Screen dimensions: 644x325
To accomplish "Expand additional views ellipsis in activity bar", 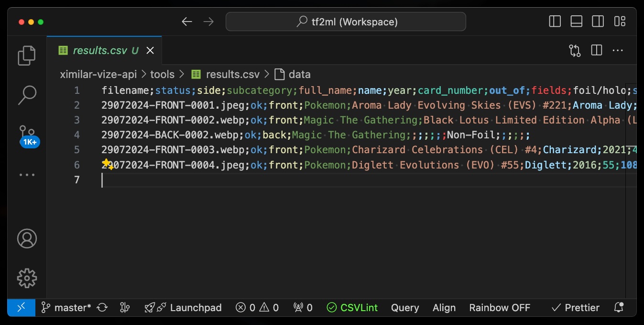I will (27, 175).
